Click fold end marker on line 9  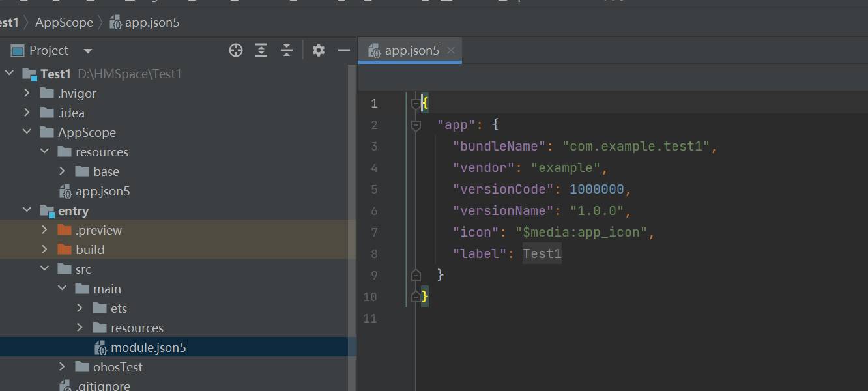[416, 275]
